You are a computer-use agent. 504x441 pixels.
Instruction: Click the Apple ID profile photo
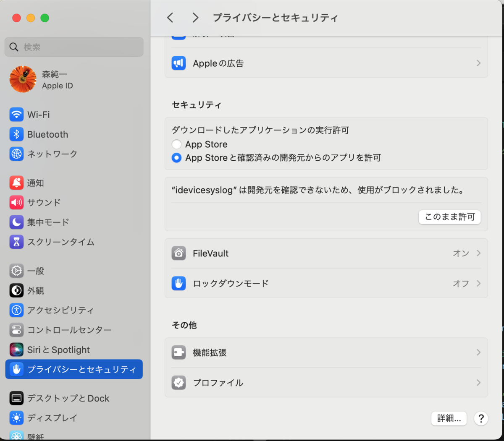(23, 79)
